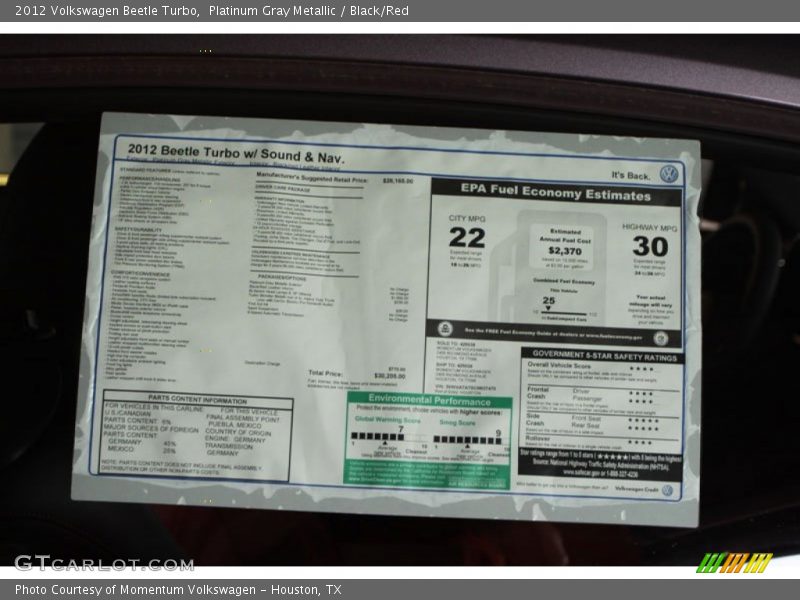The height and width of the screenshot is (600, 800).
Task: Click the Smog Score scale bar
Action: click(467, 439)
